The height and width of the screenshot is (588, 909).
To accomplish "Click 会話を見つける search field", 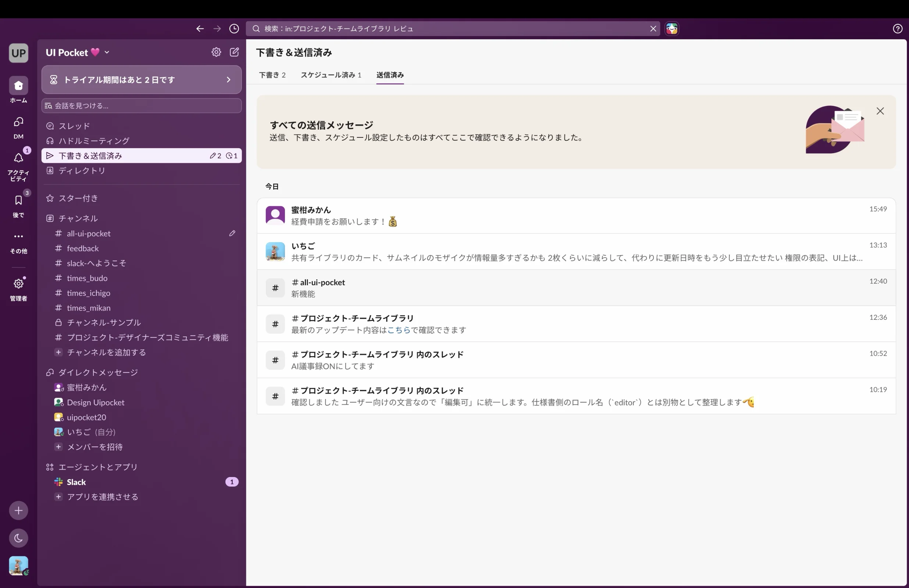I will click(141, 105).
